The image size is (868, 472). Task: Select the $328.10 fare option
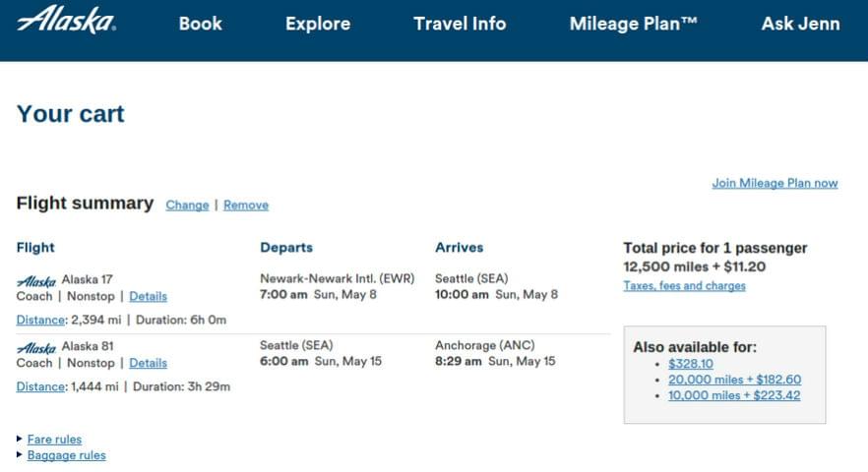pos(690,364)
